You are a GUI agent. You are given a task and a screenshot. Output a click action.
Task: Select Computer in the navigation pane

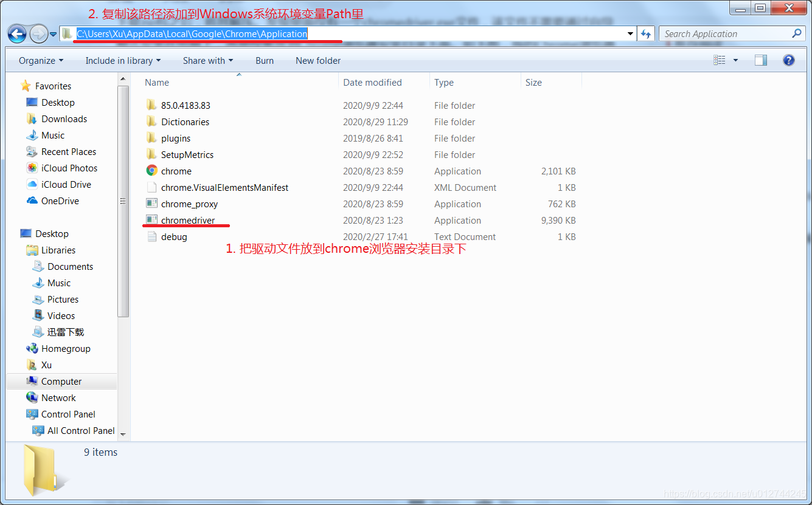(x=61, y=382)
